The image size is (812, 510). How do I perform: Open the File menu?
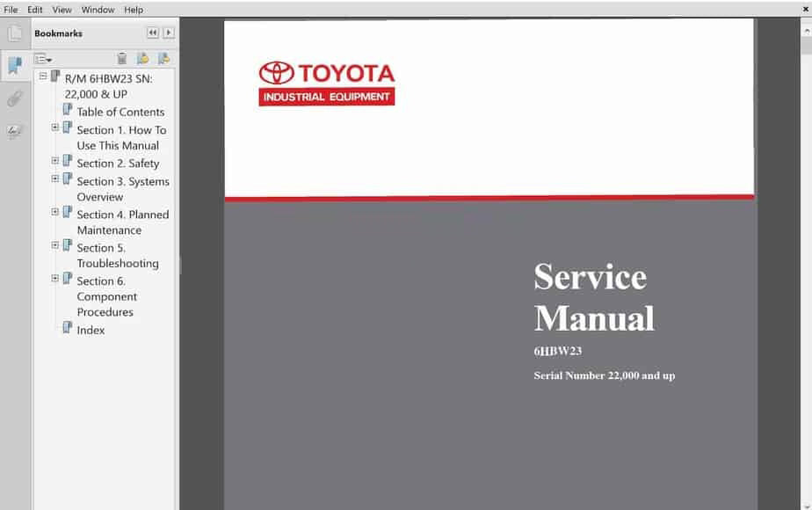point(11,10)
